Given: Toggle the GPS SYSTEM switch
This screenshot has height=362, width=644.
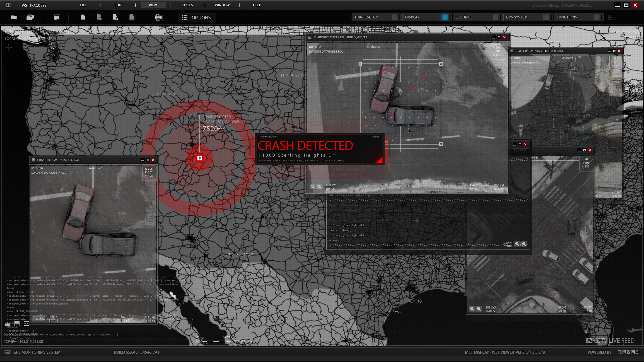Looking at the screenshot, I should click(546, 17).
